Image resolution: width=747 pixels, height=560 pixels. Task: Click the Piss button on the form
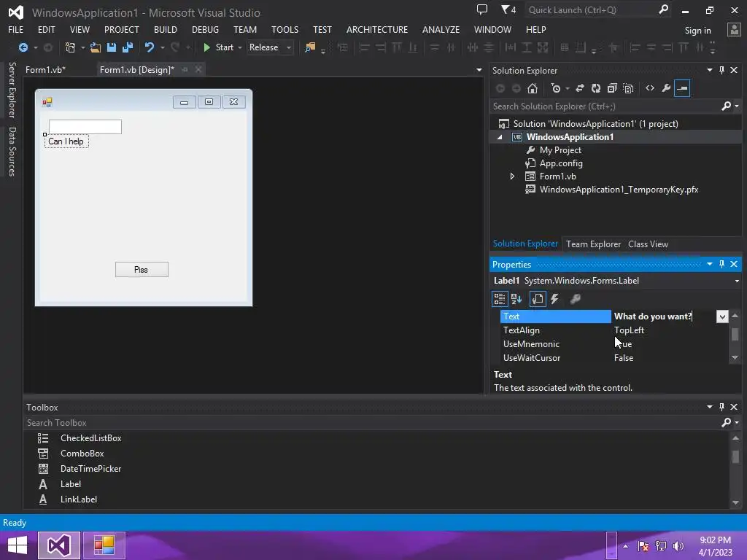click(x=142, y=270)
